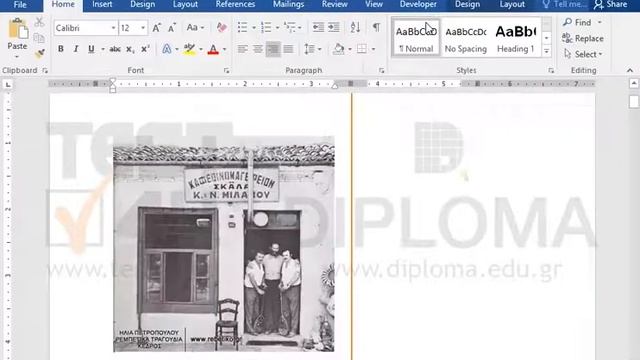Expand the Select dropdown
The width and height of the screenshot is (640, 360).
click(x=600, y=54)
